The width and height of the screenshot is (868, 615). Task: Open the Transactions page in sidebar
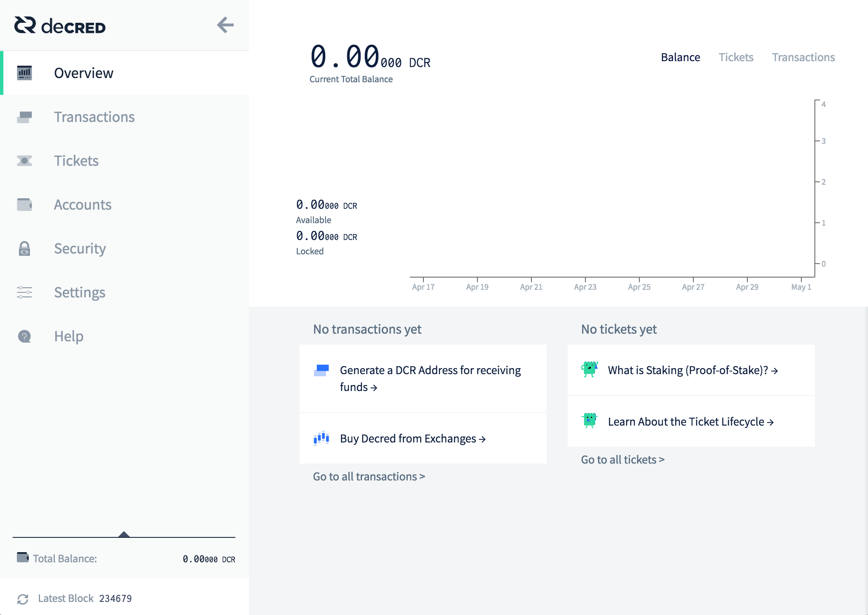(124, 117)
